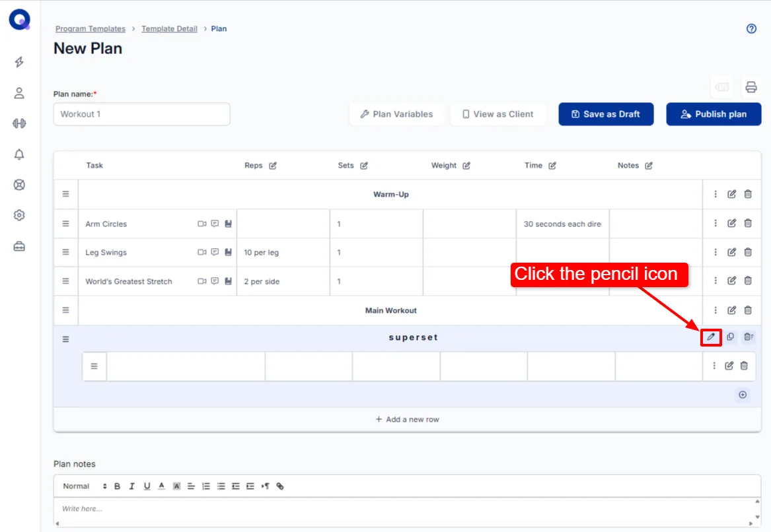Viewport: 771px width, 532px height.
Task: Click Save as Draft button
Action: pyautogui.click(x=606, y=114)
